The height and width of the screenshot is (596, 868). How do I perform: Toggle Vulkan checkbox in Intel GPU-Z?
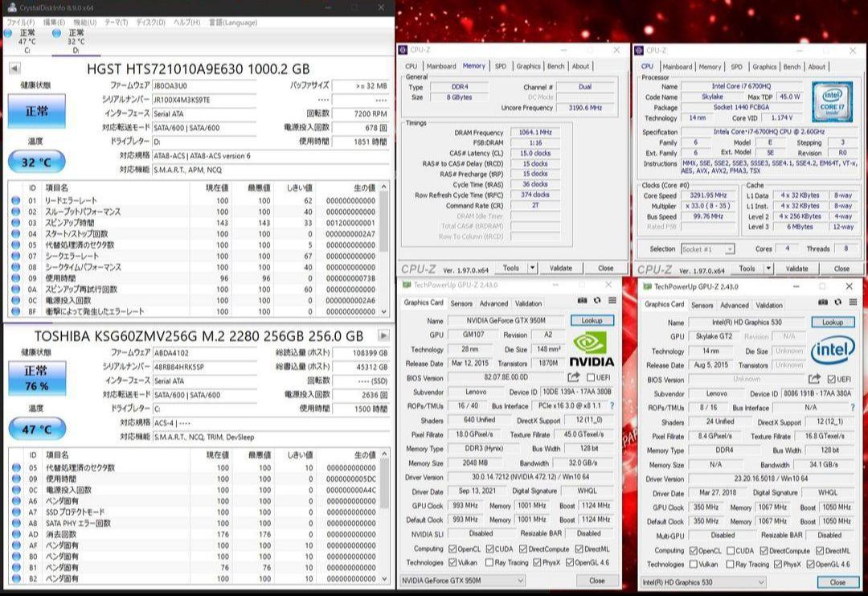[694, 565]
